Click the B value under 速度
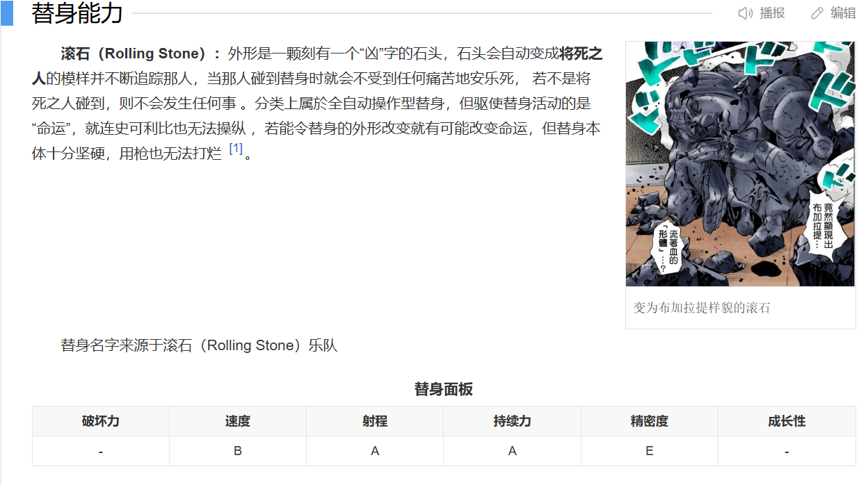The width and height of the screenshot is (868, 485). 238,451
